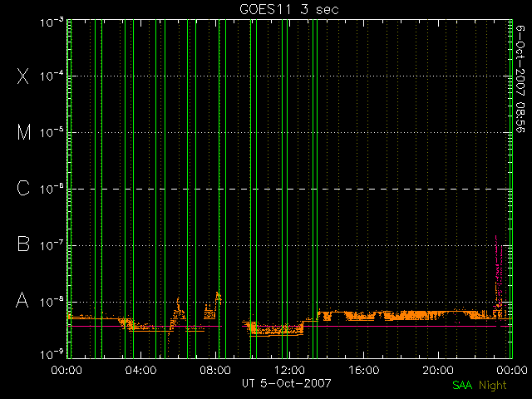Select the C flare class label
This screenshot has height=399, width=532.
tap(23, 188)
